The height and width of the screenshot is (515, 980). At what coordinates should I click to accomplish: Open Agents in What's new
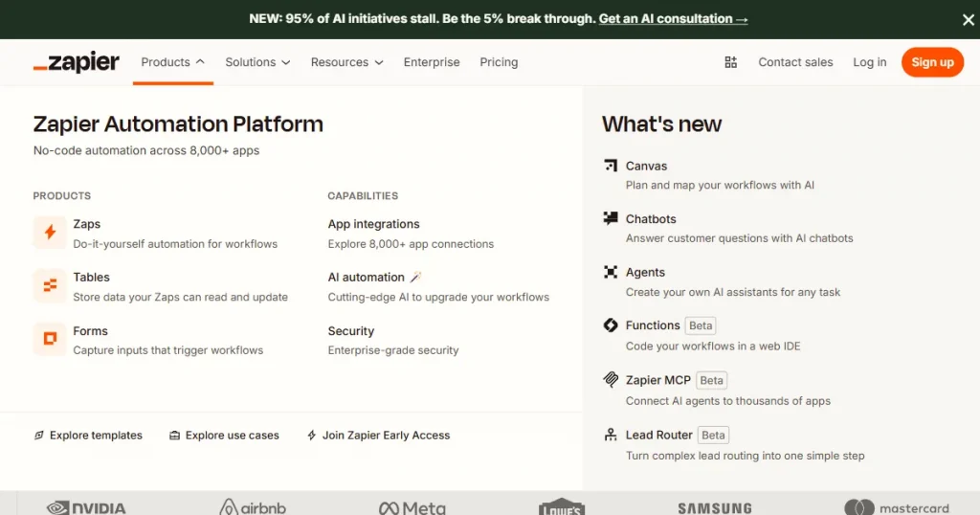pyautogui.click(x=645, y=272)
